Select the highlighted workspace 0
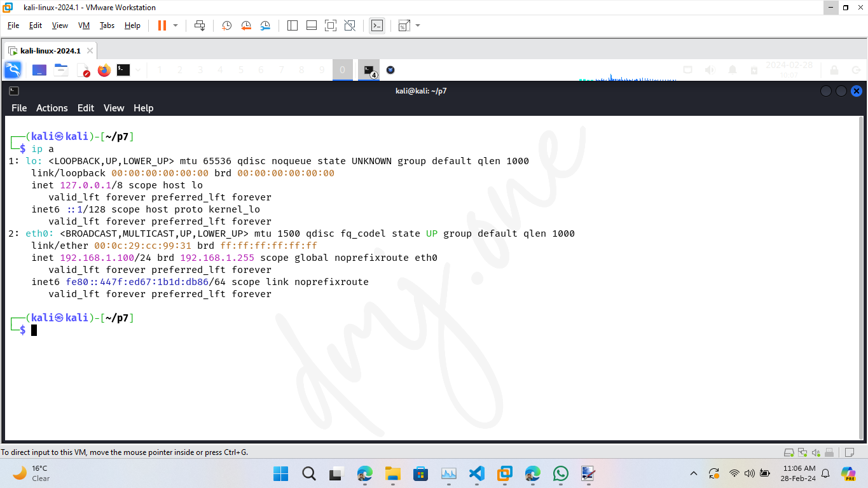This screenshot has width=868, height=488. click(342, 70)
